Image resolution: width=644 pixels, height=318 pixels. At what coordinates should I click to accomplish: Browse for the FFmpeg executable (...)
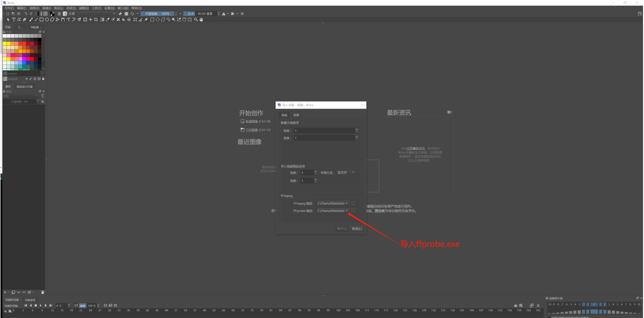click(354, 203)
